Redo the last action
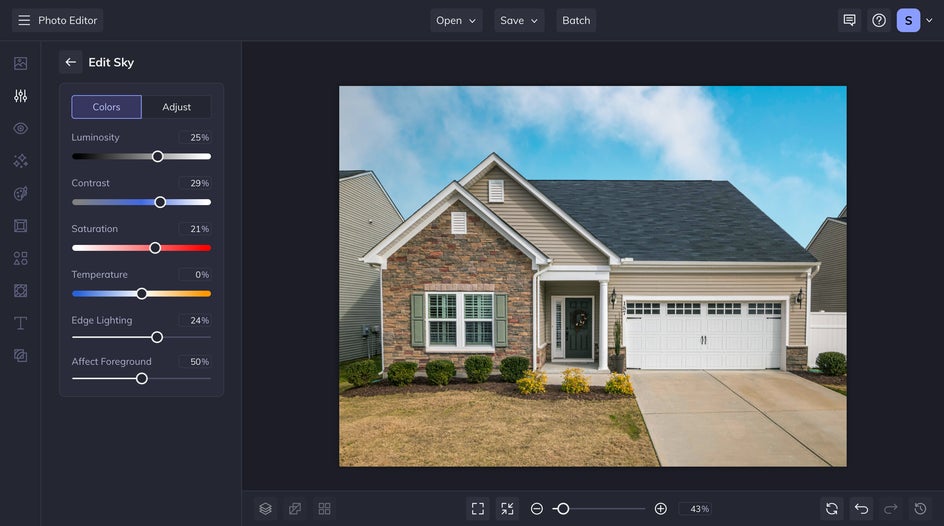 click(891, 509)
